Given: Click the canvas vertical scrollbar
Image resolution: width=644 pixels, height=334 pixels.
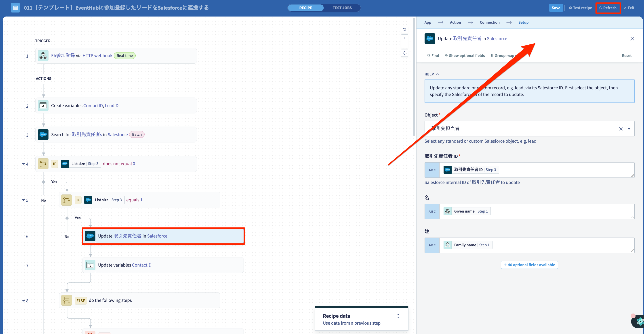Looking at the screenshot, I should coord(414,77).
